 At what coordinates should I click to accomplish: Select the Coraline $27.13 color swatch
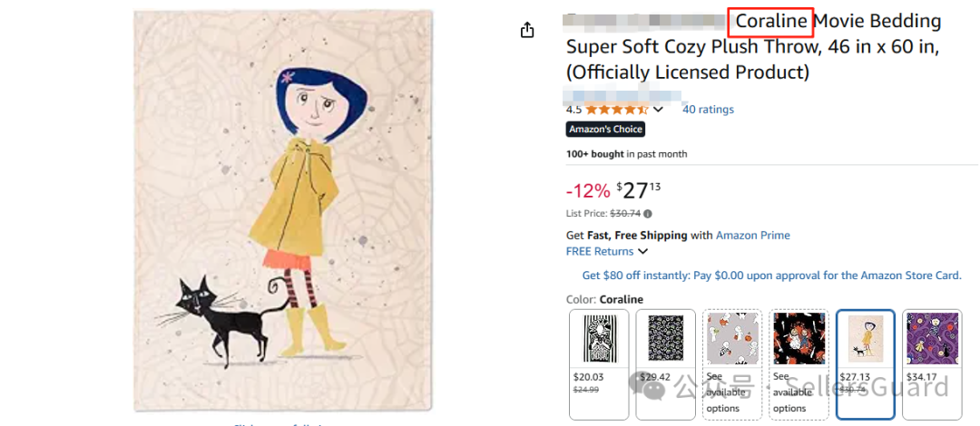pos(865,364)
